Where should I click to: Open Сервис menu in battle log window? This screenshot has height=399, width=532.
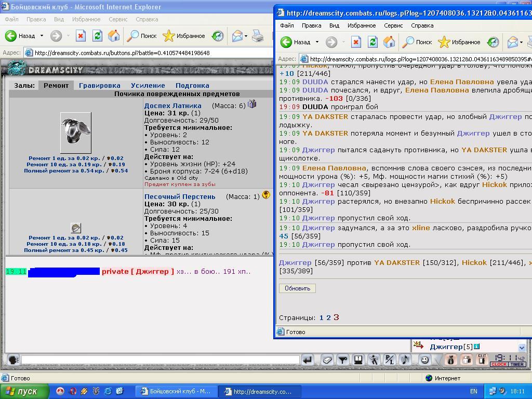pos(393,25)
